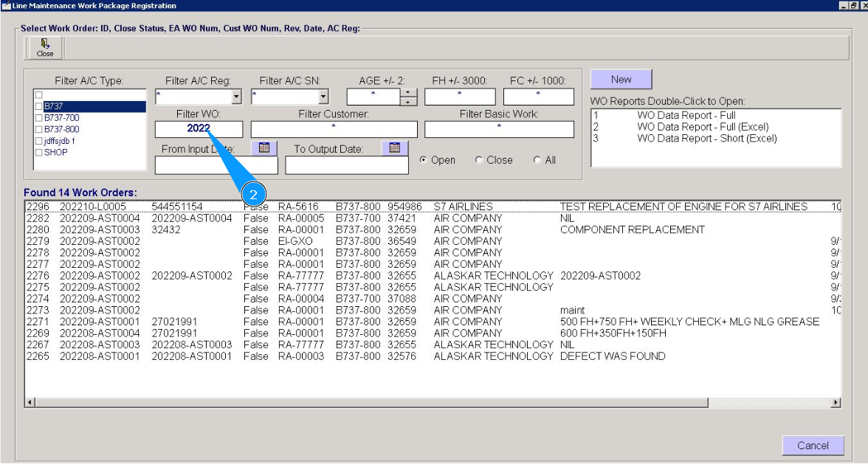Increase the AGE value with up arrow
Screen dimensions: 868x464
click(408, 93)
